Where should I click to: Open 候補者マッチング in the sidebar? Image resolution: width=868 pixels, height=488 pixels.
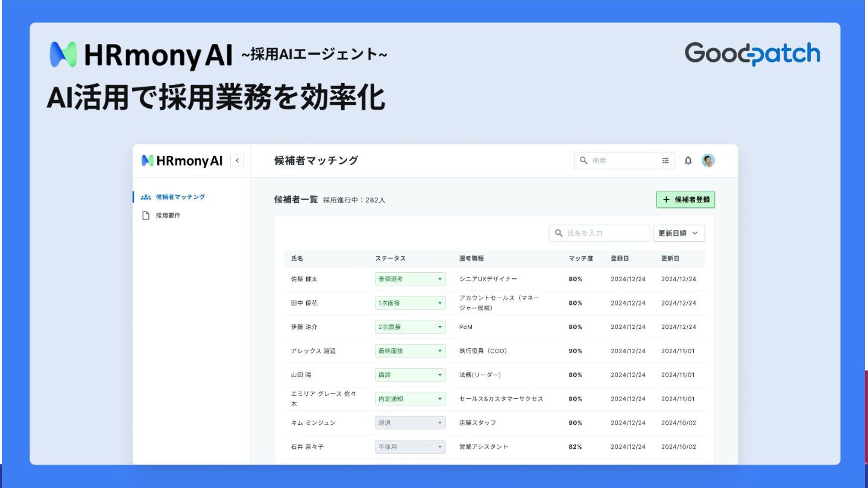[180, 197]
